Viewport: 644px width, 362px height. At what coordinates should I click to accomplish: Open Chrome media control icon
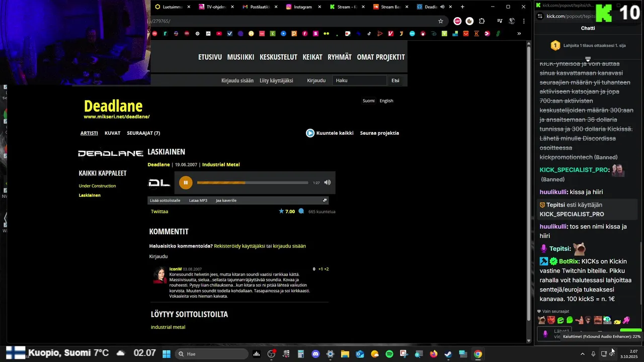[500, 21]
